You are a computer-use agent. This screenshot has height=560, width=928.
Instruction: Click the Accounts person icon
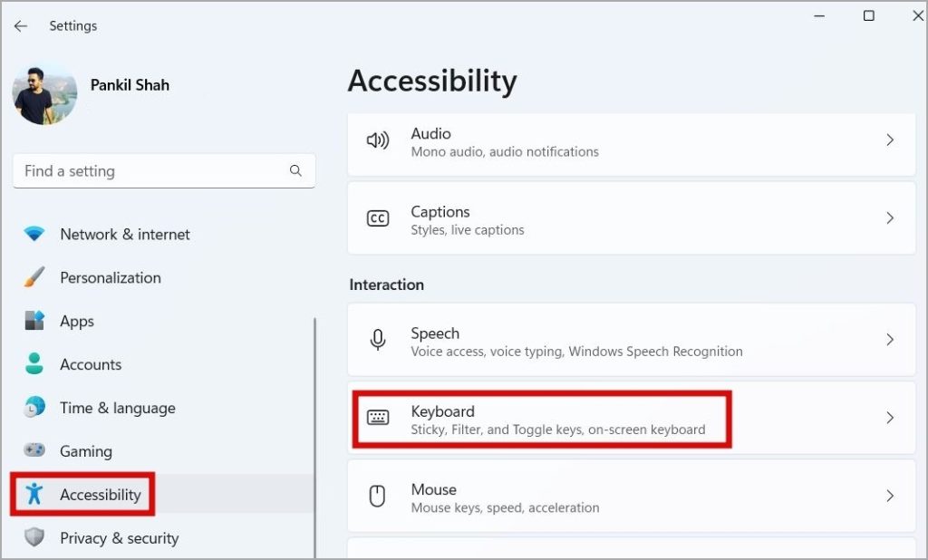(x=34, y=363)
